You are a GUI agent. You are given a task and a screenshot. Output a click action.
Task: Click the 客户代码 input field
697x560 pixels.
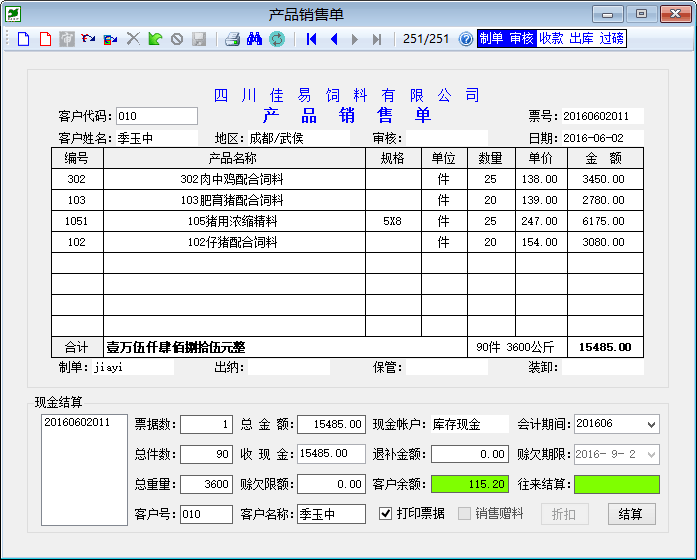tap(157, 116)
